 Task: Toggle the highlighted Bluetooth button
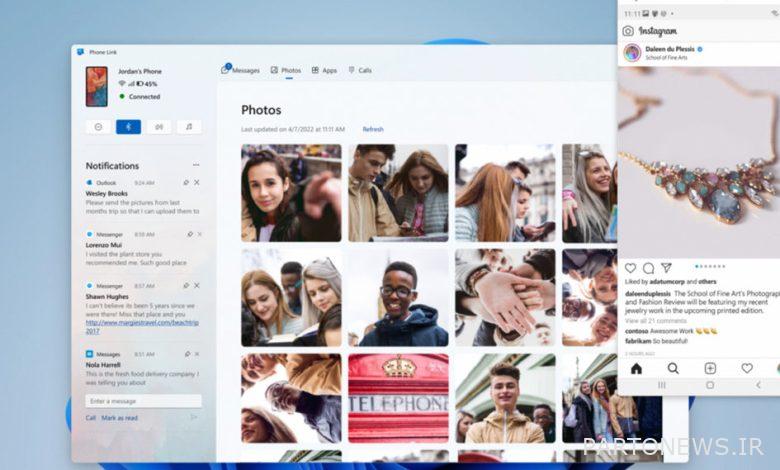pyautogui.click(x=128, y=127)
